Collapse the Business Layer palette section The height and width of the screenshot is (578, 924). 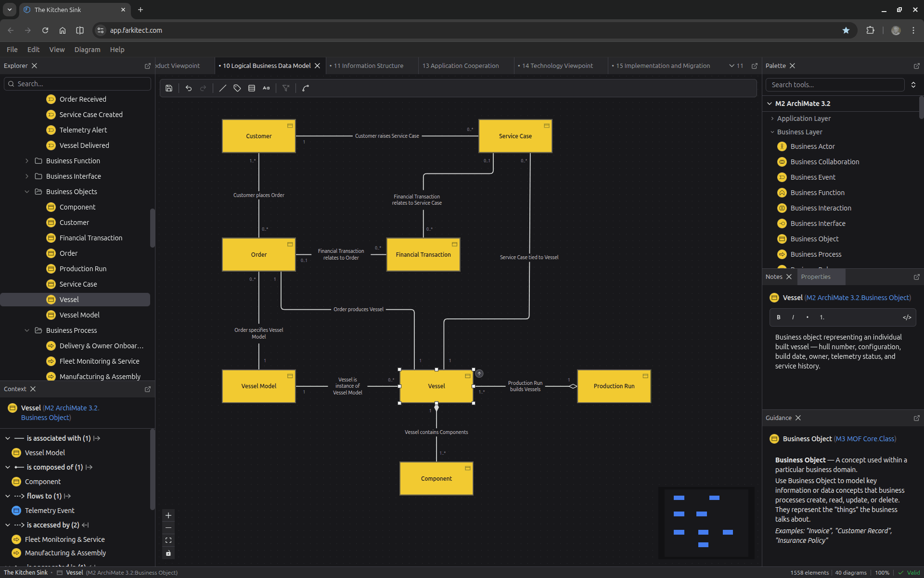click(772, 132)
